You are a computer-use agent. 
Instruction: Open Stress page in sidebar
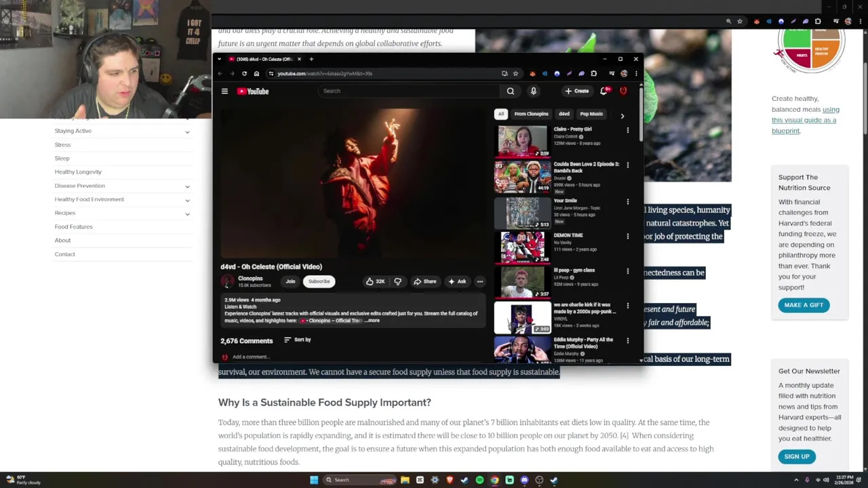[x=62, y=144]
